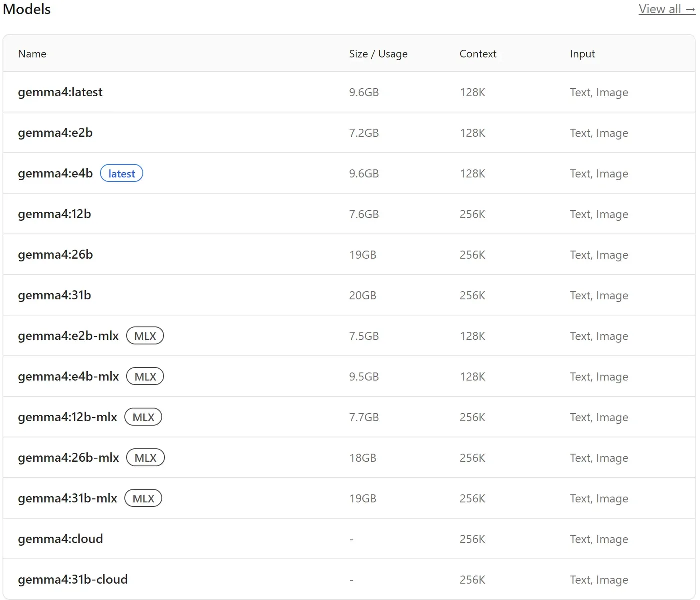Click the 256K context of gemma4:cloud
This screenshot has height=600, width=700.
pos(472,539)
